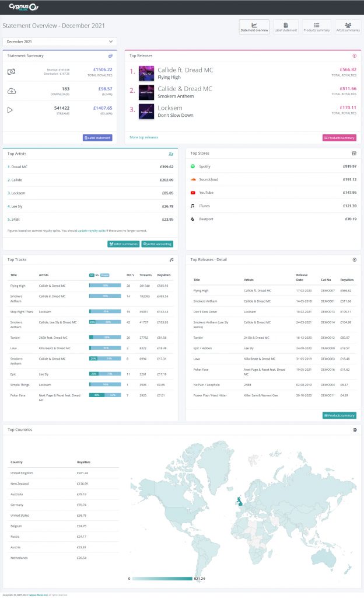Open Statement overview chart icon tab

click(x=254, y=27)
